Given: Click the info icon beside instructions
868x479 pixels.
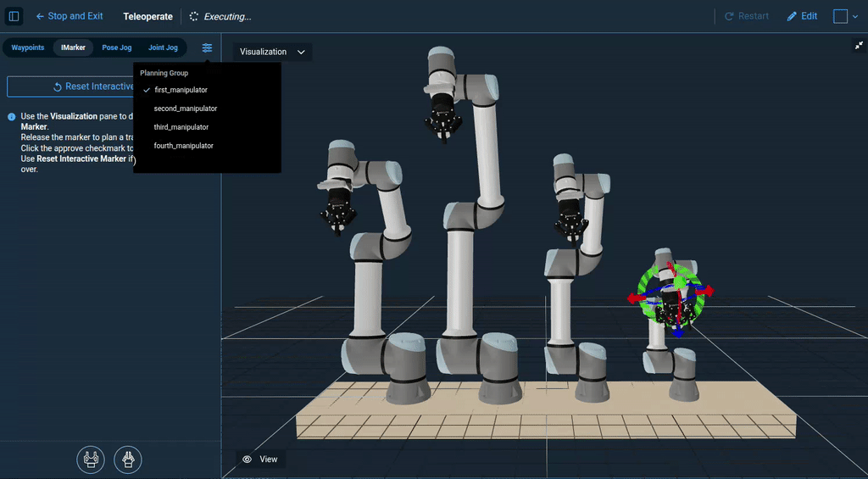Looking at the screenshot, I should (12, 117).
